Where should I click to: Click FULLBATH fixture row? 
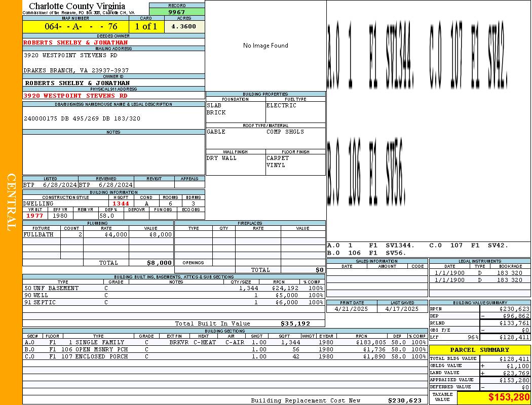[x=98, y=234]
